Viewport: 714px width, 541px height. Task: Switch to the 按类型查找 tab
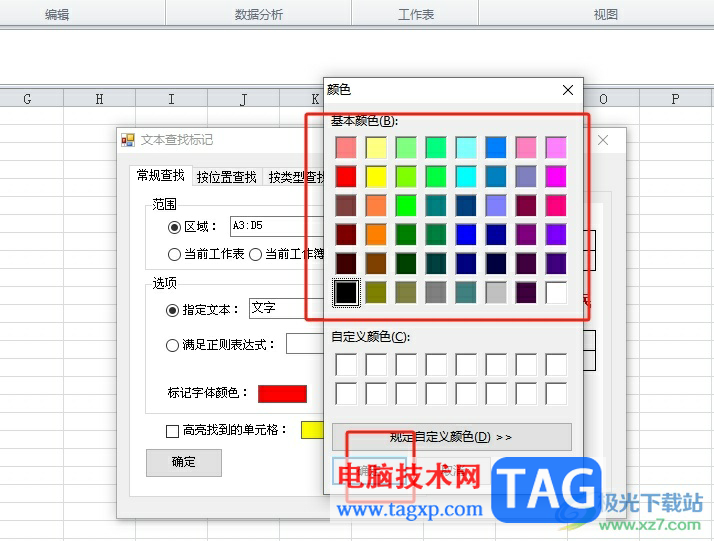295,177
